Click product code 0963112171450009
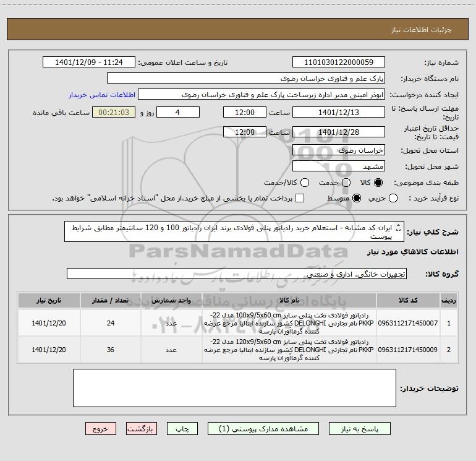Image resolution: width=476 pixels, height=461 pixels. (x=408, y=350)
